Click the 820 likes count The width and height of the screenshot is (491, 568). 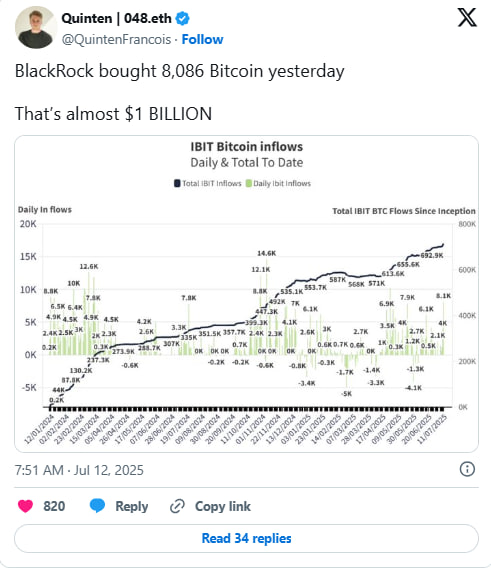pos(54,506)
